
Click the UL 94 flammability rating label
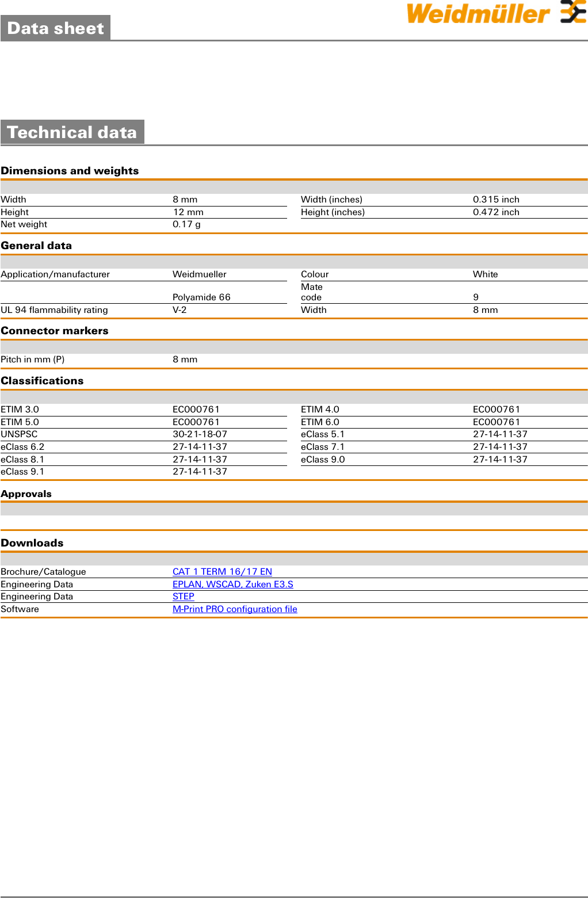point(54,310)
